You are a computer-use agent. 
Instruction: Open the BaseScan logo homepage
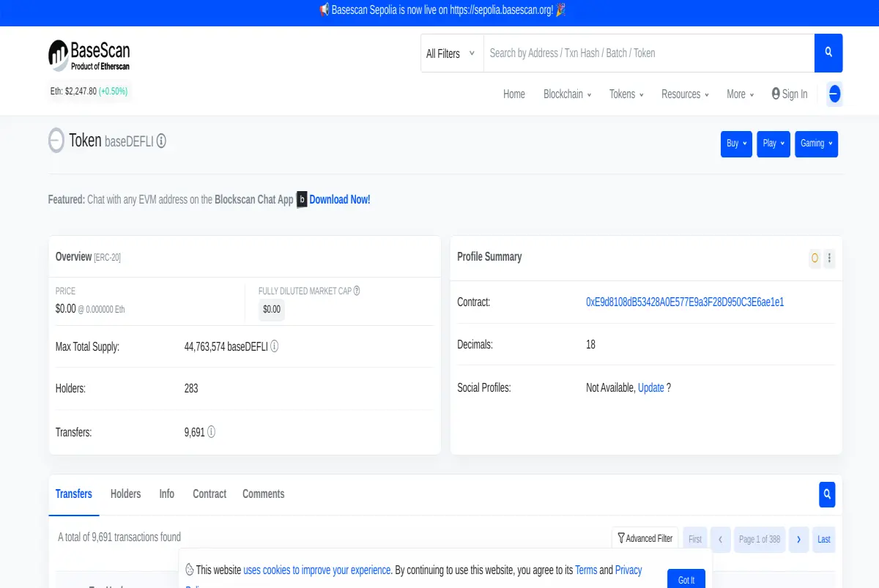(x=89, y=56)
